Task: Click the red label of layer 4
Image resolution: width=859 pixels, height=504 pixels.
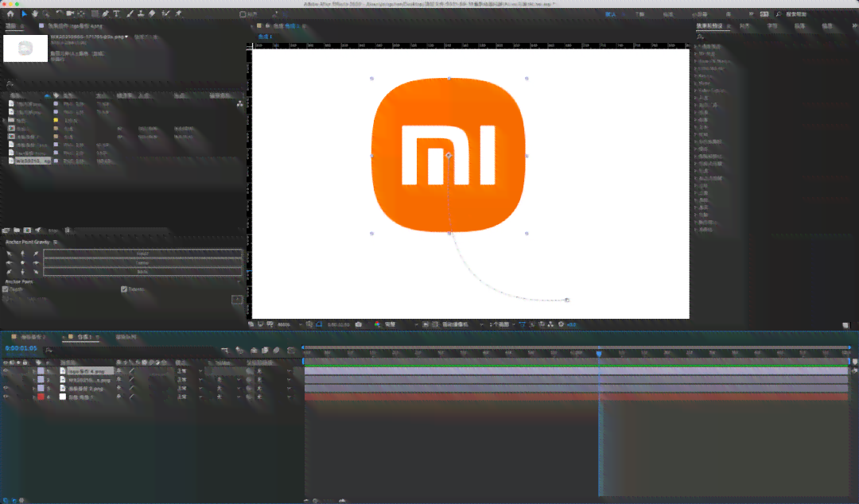Action: 41,397
